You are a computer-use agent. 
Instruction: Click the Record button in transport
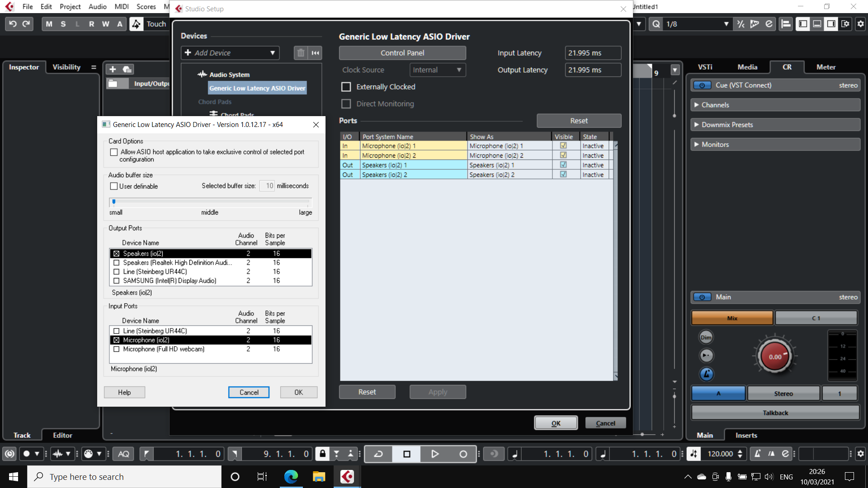coord(463,454)
